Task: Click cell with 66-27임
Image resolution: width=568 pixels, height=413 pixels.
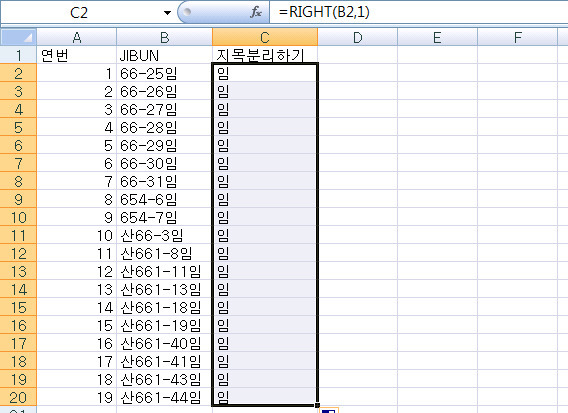Action: (x=164, y=109)
